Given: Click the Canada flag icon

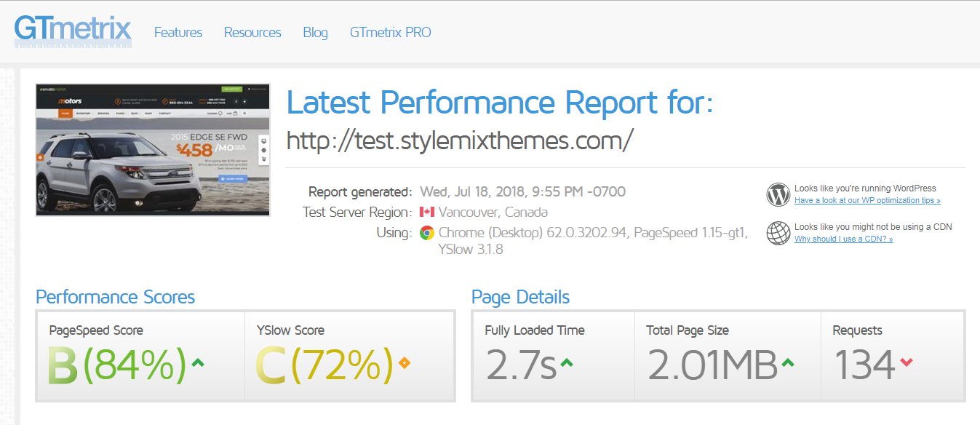Looking at the screenshot, I should [x=427, y=212].
